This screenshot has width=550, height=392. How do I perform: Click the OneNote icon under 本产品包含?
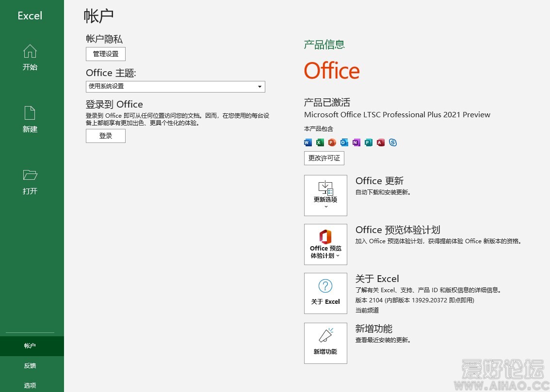pos(356,142)
